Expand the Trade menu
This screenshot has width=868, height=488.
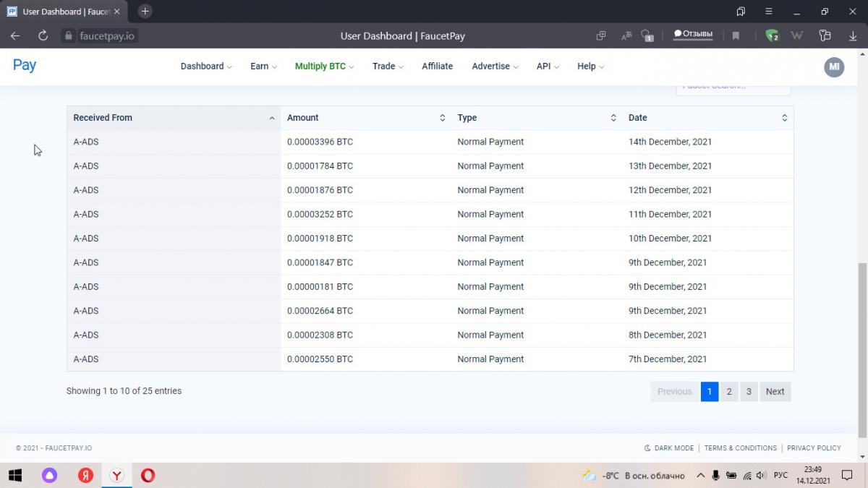tap(388, 67)
